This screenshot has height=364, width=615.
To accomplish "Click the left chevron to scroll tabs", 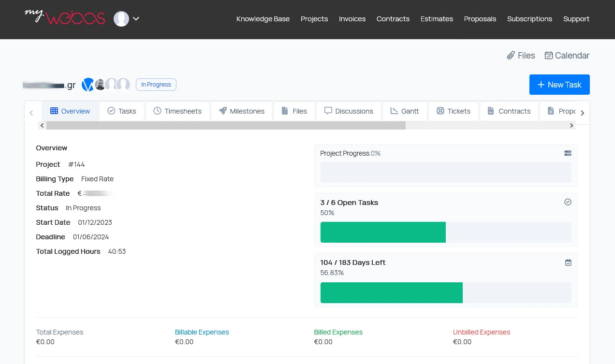I will (31, 113).
